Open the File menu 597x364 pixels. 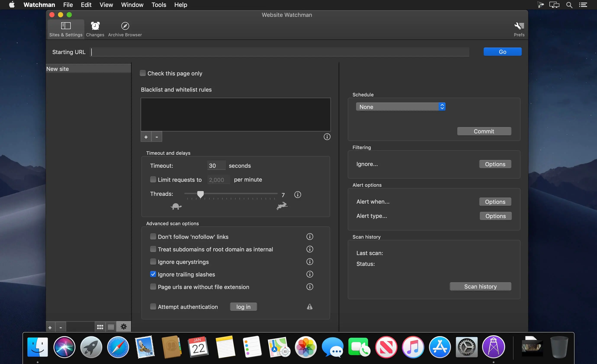68,5
